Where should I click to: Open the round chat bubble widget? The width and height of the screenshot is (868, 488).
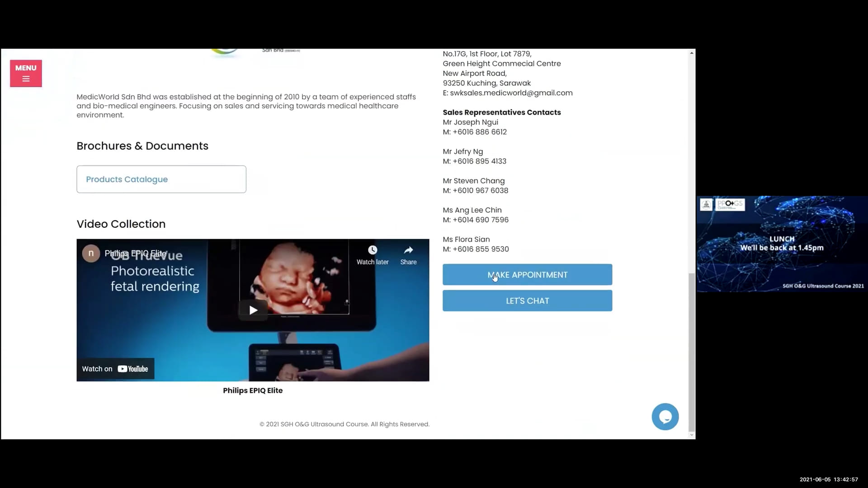click(665, 417)
